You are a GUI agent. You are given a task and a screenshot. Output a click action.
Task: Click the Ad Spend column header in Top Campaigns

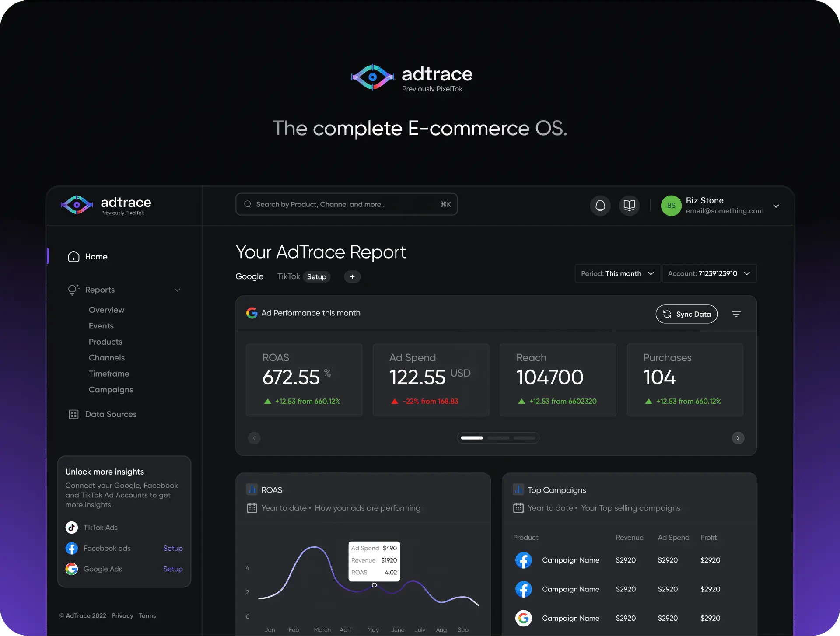point(673,538)
